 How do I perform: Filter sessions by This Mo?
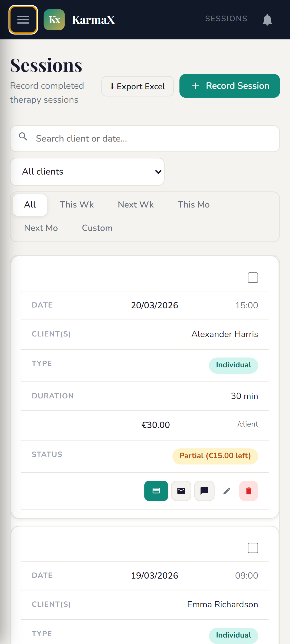point(194,205)
